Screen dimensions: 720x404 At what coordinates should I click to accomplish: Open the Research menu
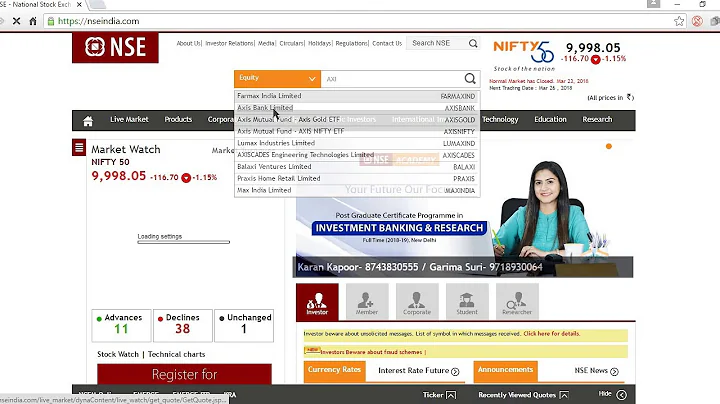597,119
